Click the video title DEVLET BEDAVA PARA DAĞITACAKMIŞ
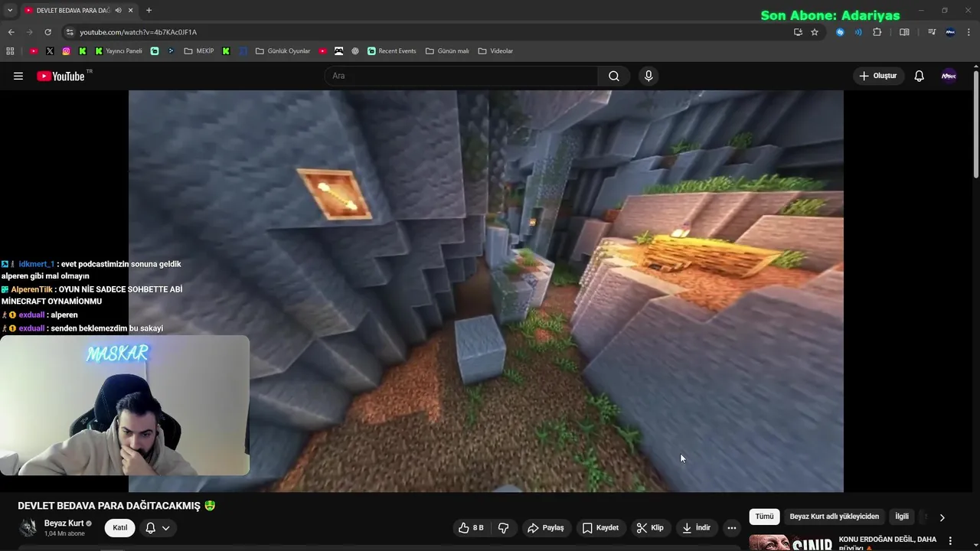 tap(116, 506)
